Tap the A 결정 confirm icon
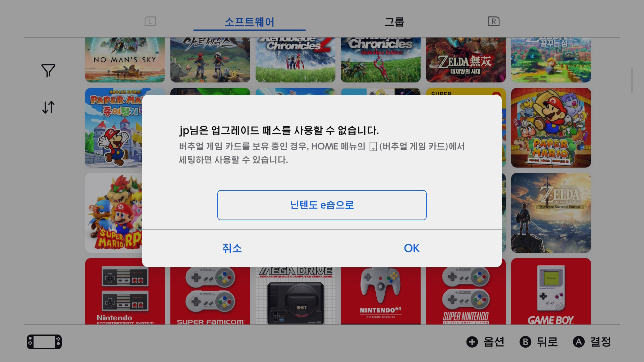This screenshot has height=362, width=644. (x=579, y=342)
